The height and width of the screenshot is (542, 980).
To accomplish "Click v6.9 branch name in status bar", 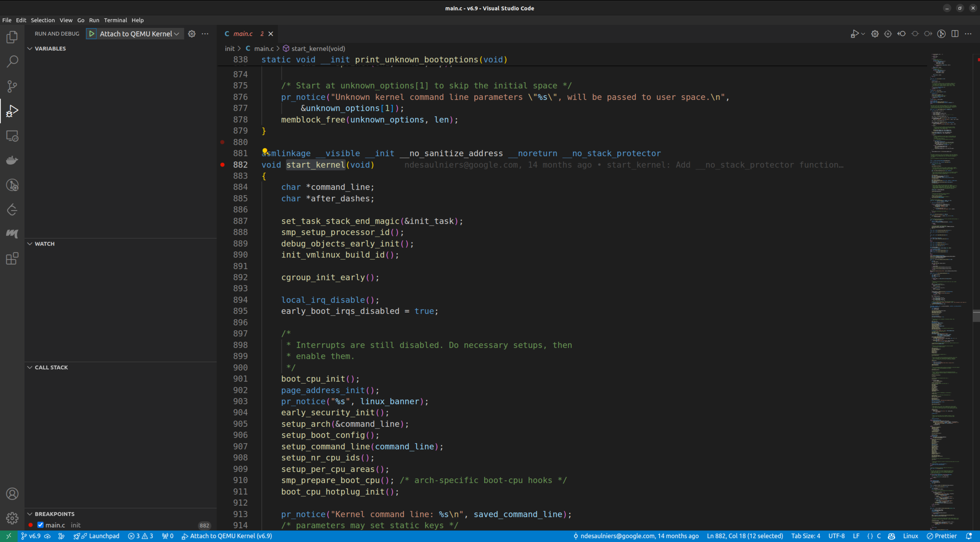I will pyautogui.click(x=31, y=536).
